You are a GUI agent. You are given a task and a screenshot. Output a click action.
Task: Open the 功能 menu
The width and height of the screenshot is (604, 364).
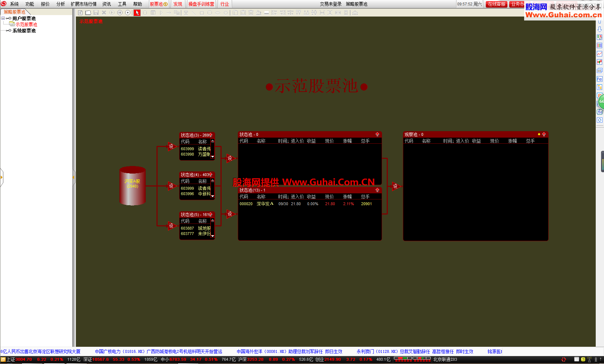coord(29,4)
